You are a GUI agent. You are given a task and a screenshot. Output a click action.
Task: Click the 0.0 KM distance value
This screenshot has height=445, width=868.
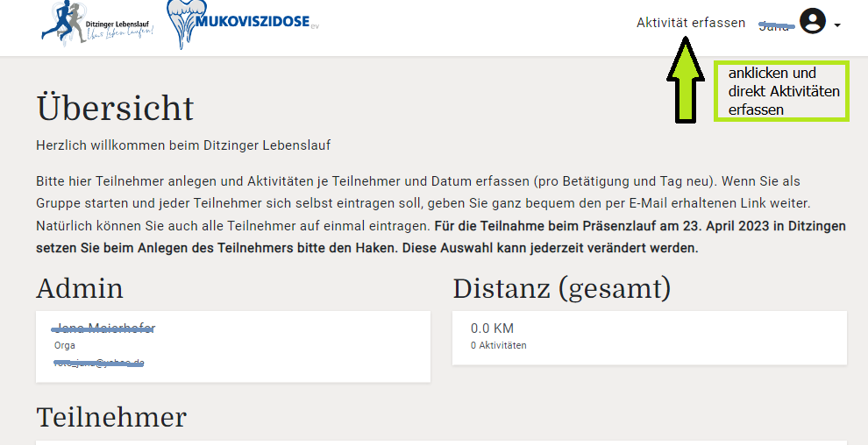492,328
